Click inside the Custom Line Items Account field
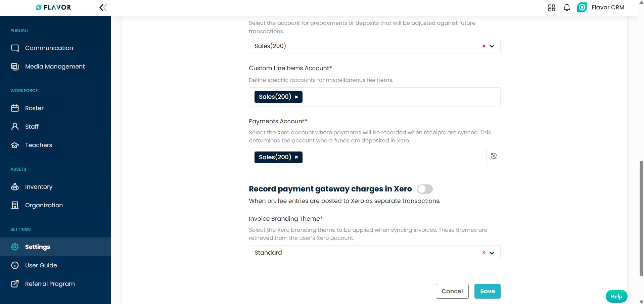Viewport: 644px width, 304px height. [x=400, y=97]
